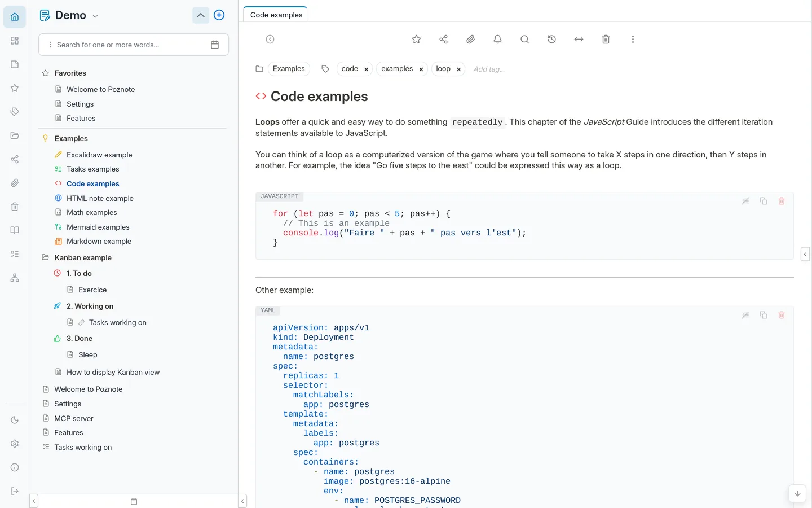812x508 pixels.
Task: Search within the note using magnifier icon
Action: click(x=524, y=39)
